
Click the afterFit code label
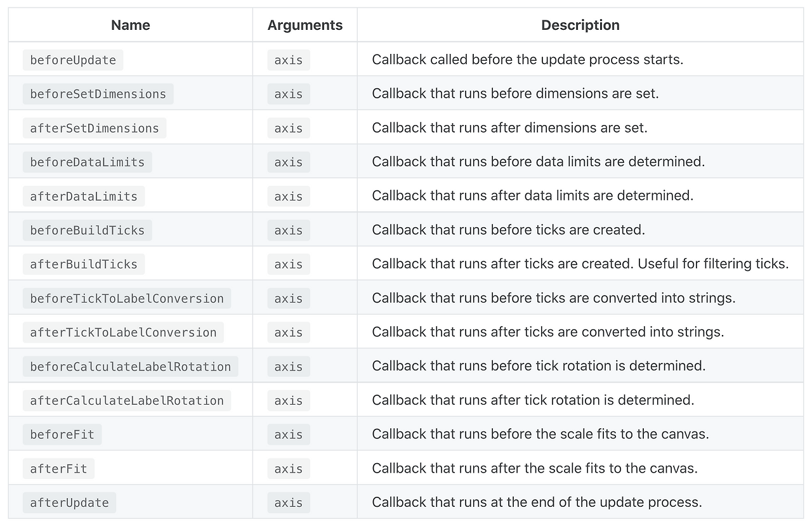coord(58,469)
